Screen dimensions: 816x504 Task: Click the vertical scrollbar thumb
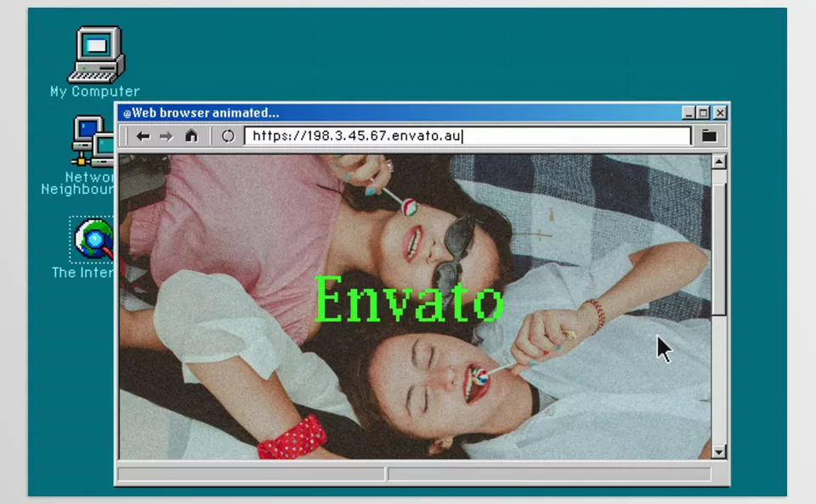[x=719, y=249]
